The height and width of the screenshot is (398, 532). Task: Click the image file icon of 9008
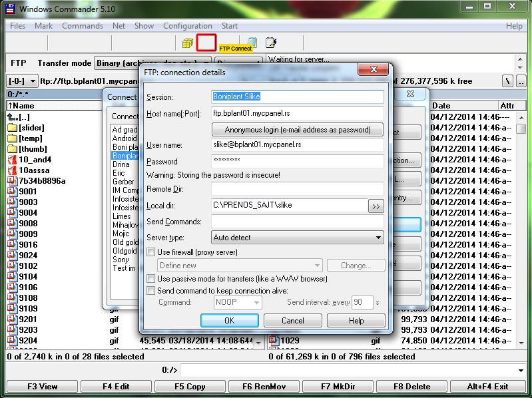tap(12, 224)
